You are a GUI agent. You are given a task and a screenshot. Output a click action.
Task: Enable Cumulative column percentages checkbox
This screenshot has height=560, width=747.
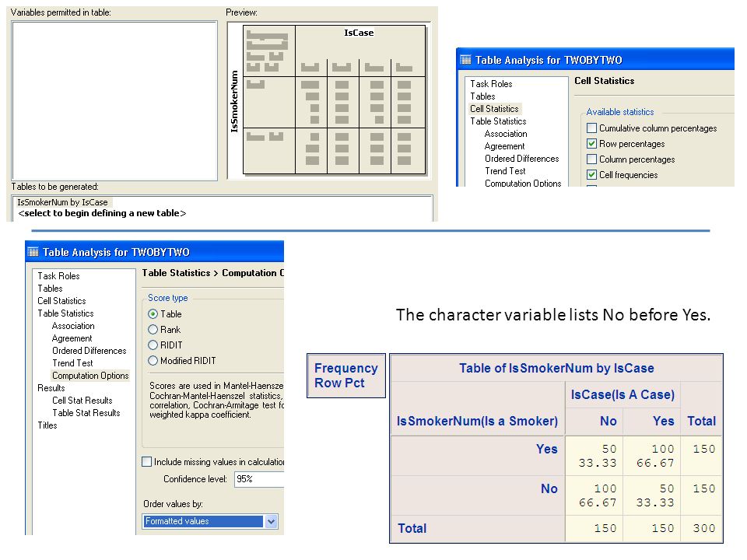[591, 128]
